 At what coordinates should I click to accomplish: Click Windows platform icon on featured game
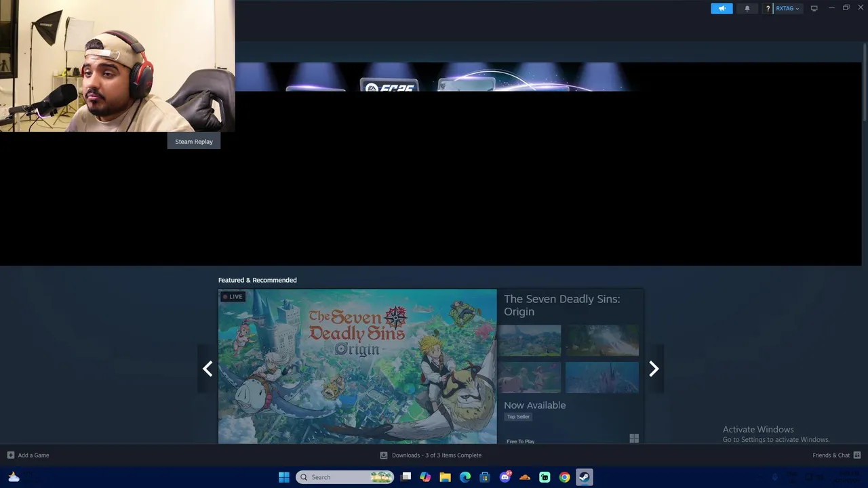[x=634, y=439]
